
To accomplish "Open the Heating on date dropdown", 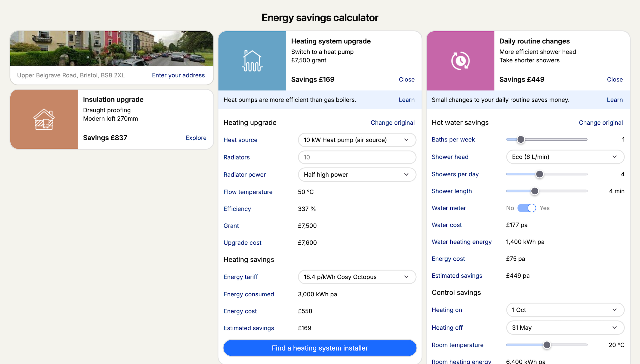I will click(565, 310).
